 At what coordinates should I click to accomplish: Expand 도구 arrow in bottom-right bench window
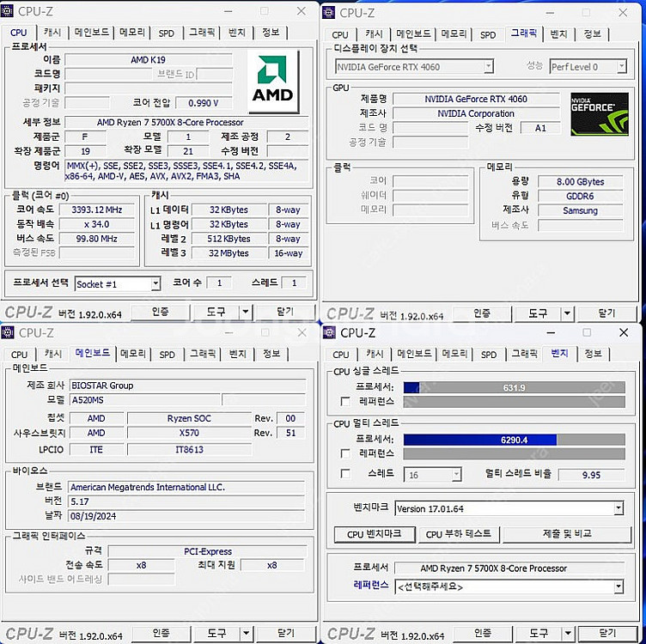tap(568, 634)
